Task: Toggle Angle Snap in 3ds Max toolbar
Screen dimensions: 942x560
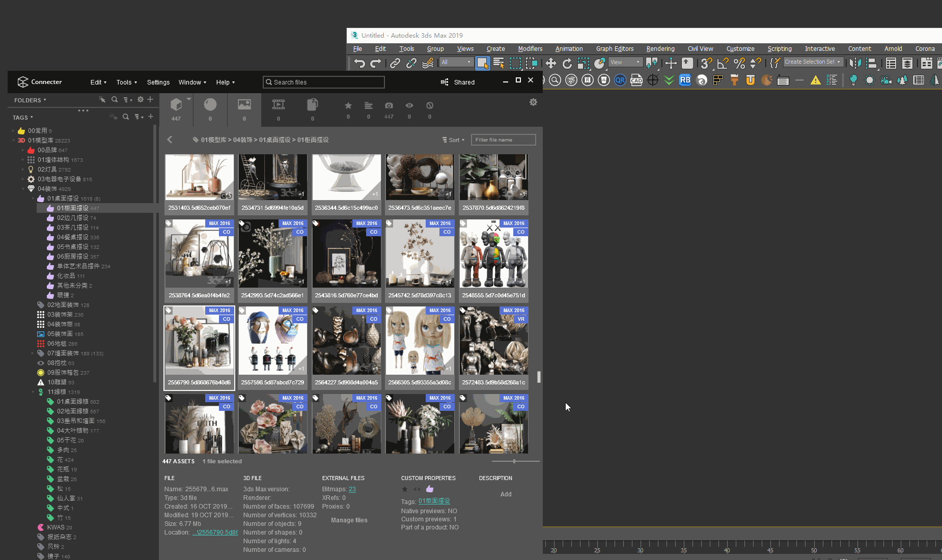Action: tap(723, 63)
